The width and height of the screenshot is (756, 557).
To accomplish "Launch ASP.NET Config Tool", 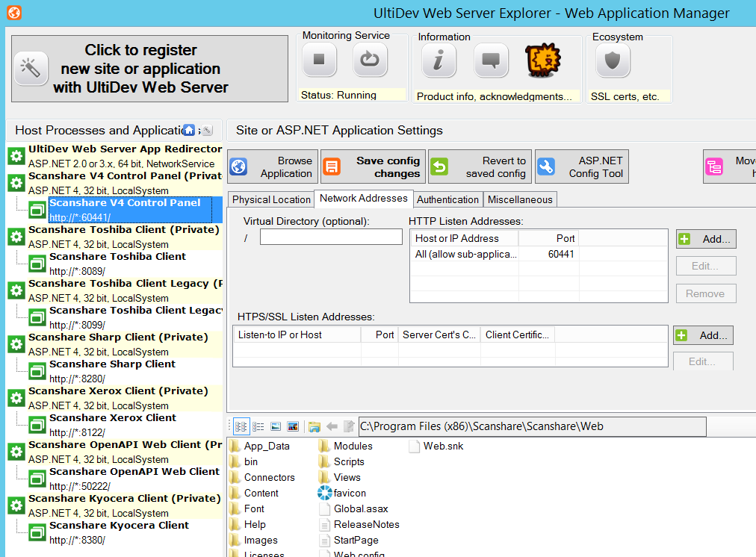I will pyautogui.click(x=582, y=167).
